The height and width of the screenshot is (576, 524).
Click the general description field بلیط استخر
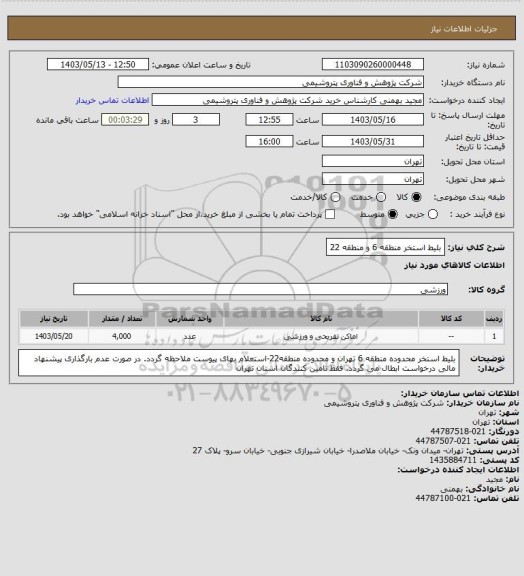385,247
